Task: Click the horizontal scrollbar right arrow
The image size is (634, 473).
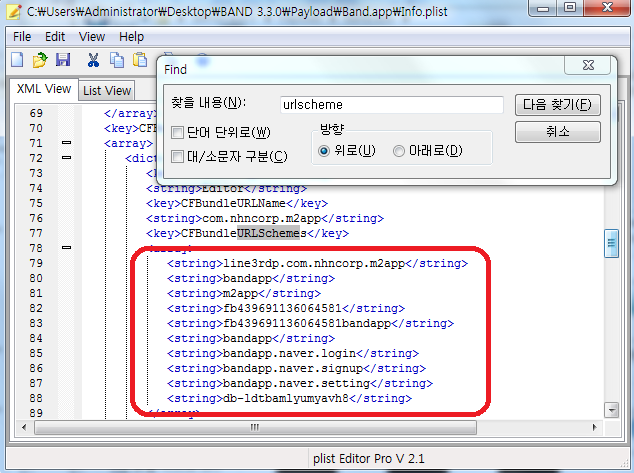Action: 594,427
